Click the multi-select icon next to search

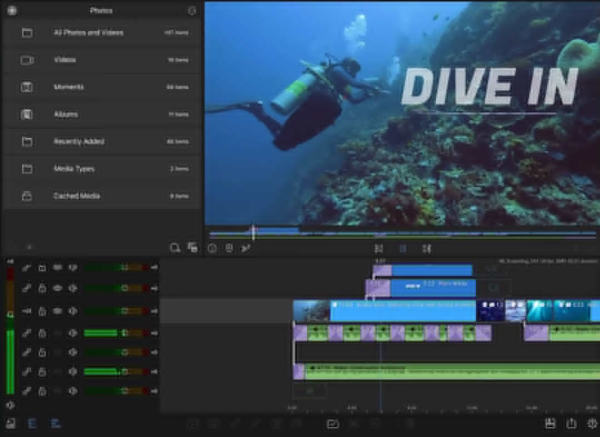pos(193,248)
